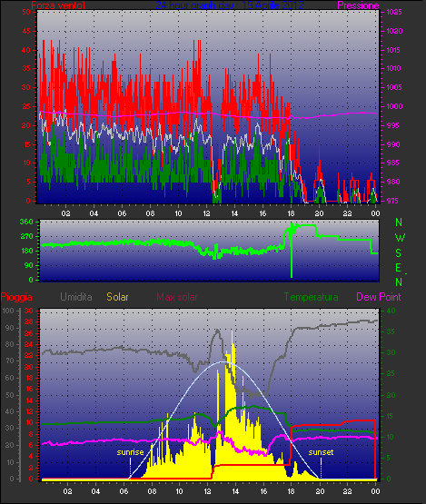Click the '90' wind direction axis value

click(x=28, y=265)
